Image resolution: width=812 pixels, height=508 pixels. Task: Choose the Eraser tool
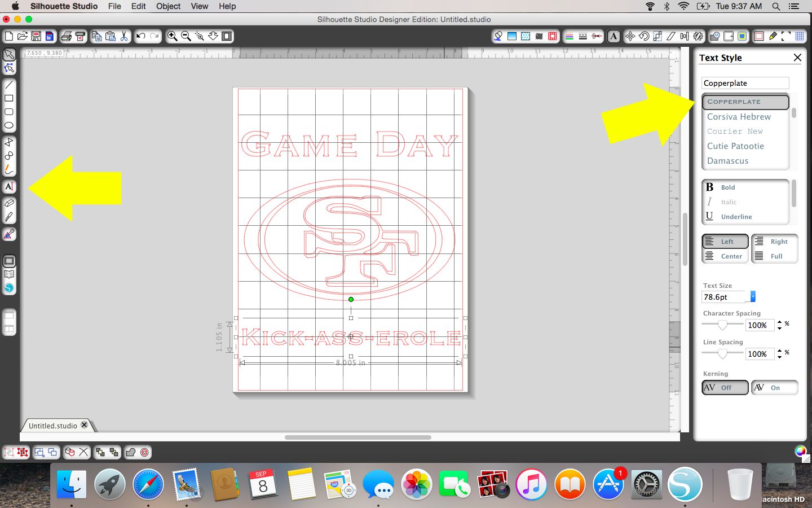[x=9, y=203]
